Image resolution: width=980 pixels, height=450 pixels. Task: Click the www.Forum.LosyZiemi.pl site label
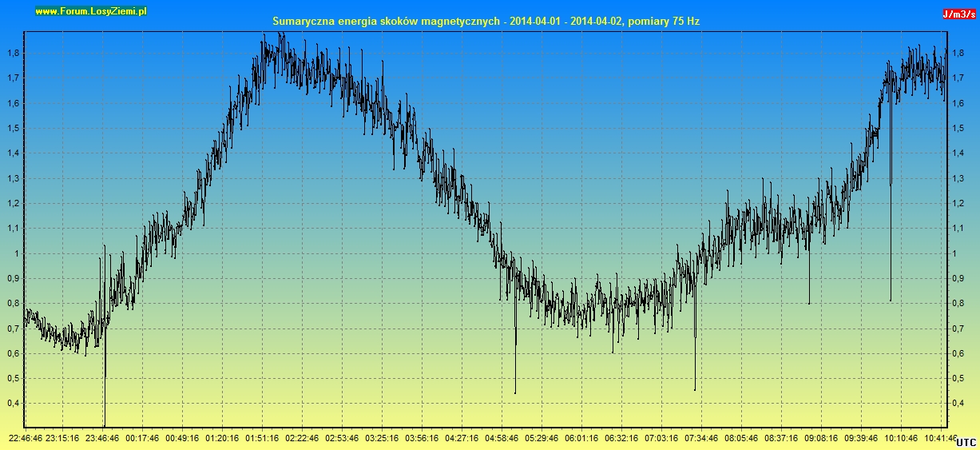tap(91, 11)
